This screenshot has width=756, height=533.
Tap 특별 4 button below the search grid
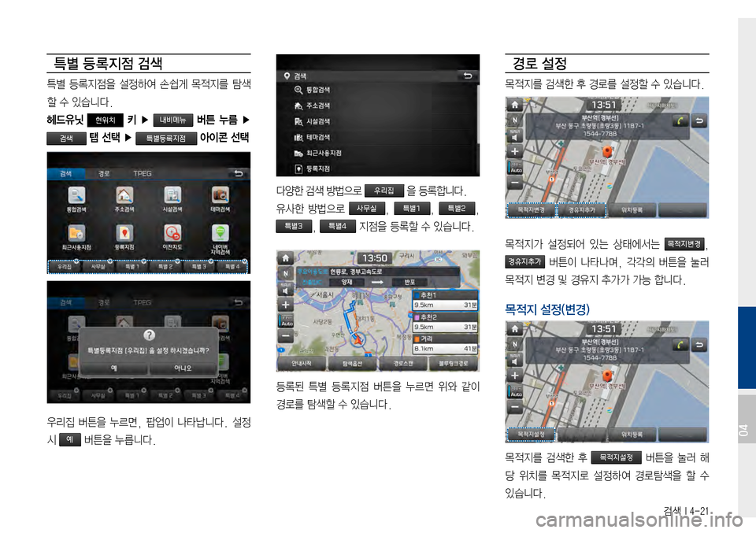tap(232, 266)
